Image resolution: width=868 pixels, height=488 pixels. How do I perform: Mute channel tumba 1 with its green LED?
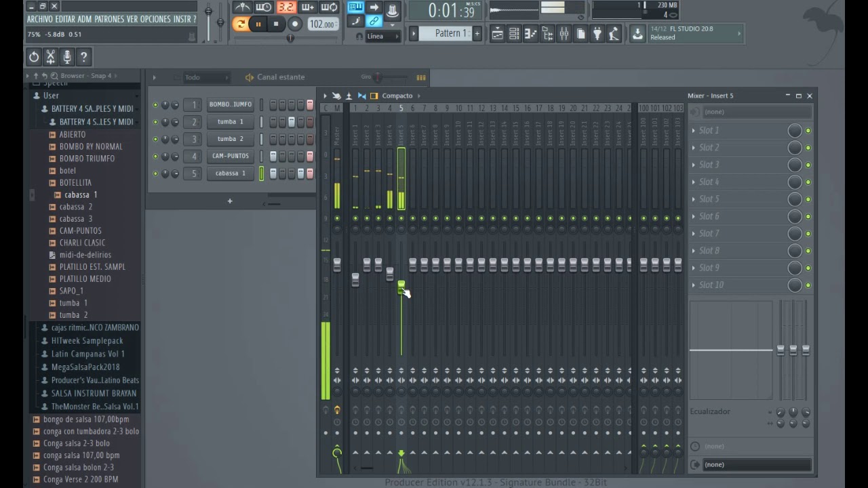(155, 122)
